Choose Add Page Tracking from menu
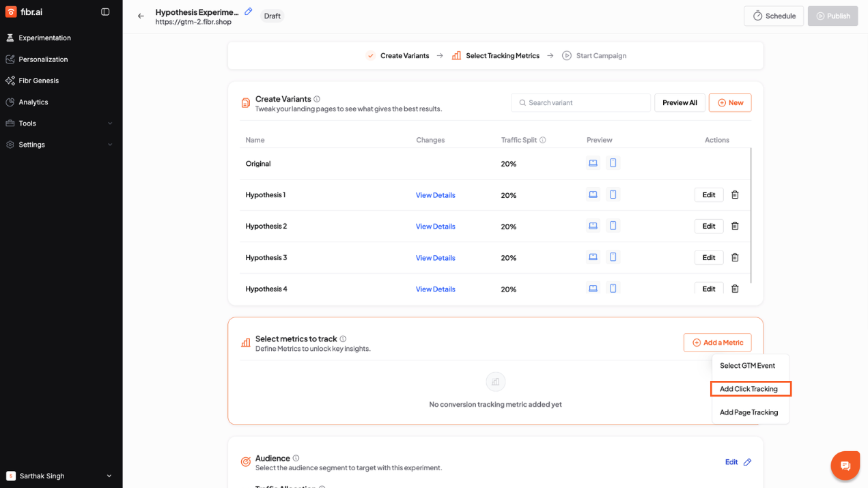 tap(748, 412)
